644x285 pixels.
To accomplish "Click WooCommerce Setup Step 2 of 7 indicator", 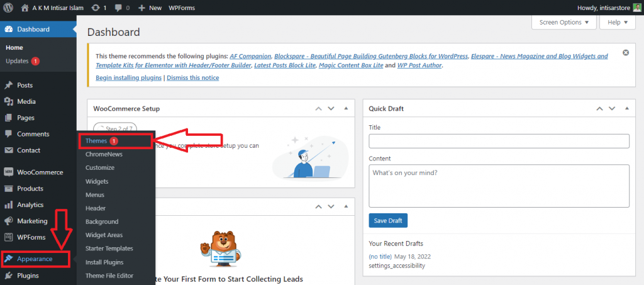I will tap(115, 128).
